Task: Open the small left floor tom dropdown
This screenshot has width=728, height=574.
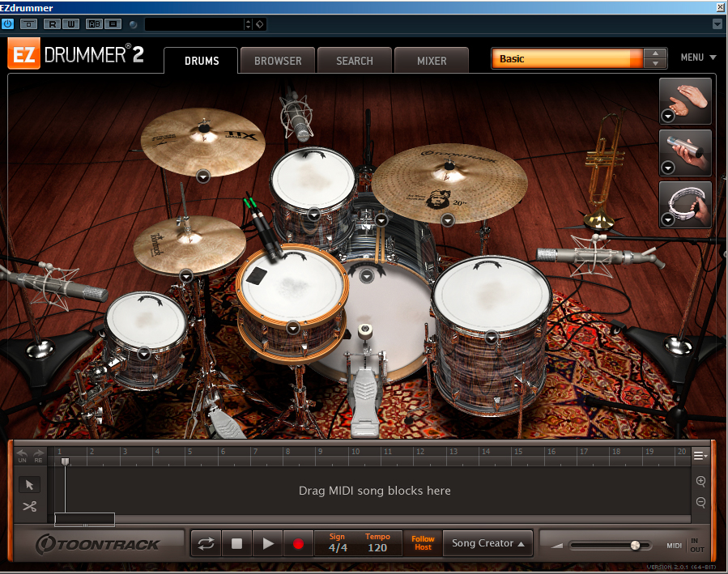Action: [144, 354]
